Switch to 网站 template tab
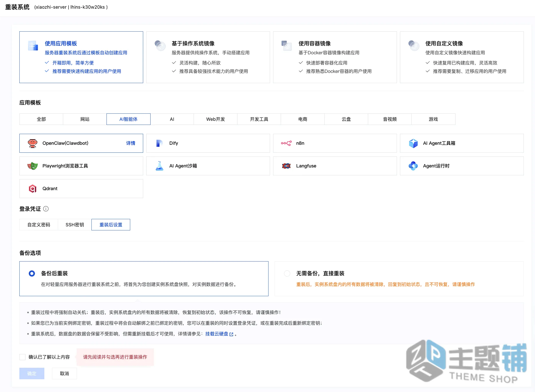535x392 pixels. 85,119
